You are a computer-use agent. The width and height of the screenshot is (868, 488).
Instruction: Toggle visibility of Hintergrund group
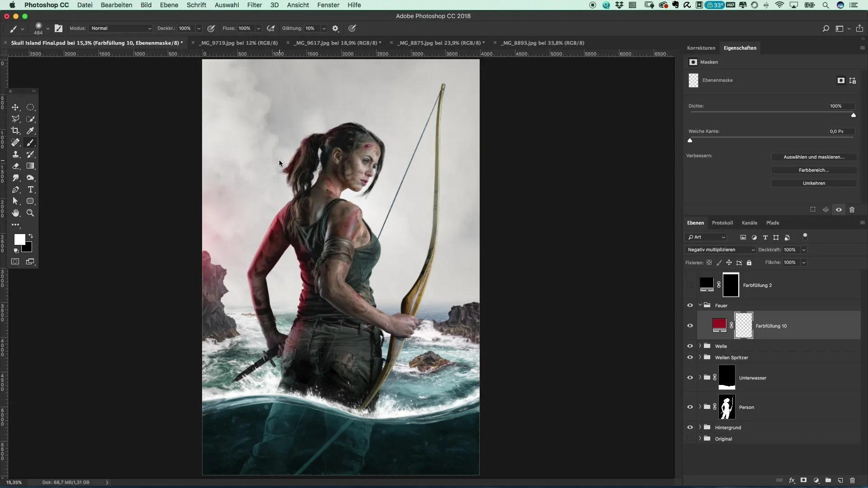(690, 427)
